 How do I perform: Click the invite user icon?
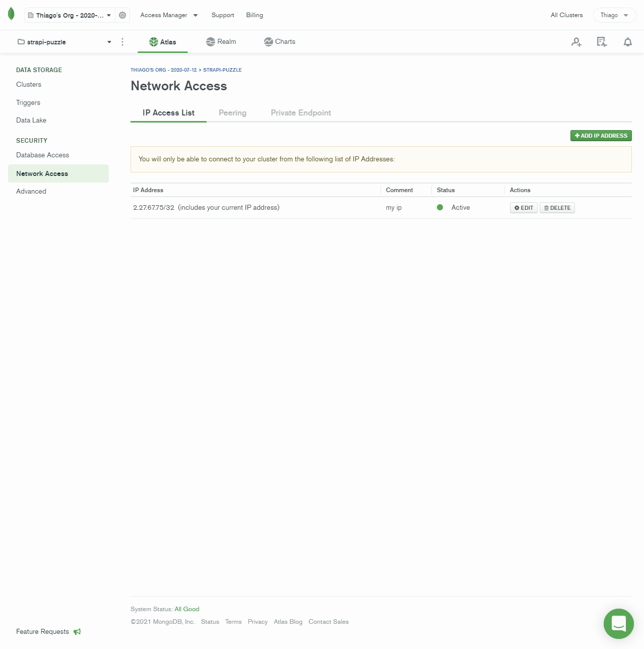(576, 42)
